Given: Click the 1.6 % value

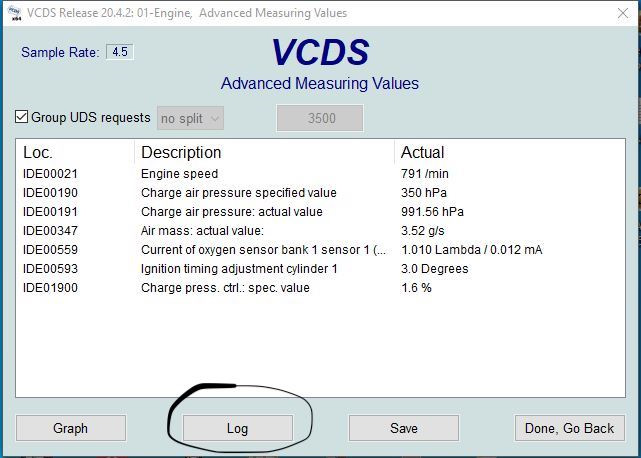Looking at the screenshot, I should pyautogui.click(x=416, y=288).
